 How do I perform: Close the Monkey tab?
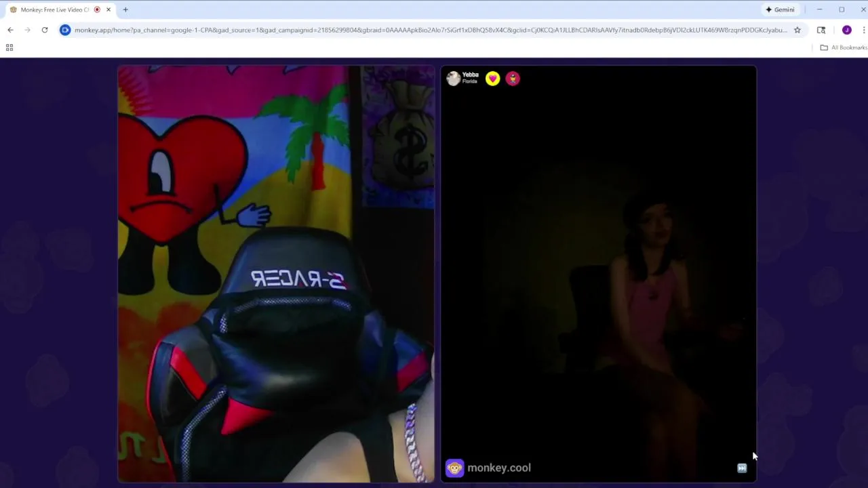108,9
